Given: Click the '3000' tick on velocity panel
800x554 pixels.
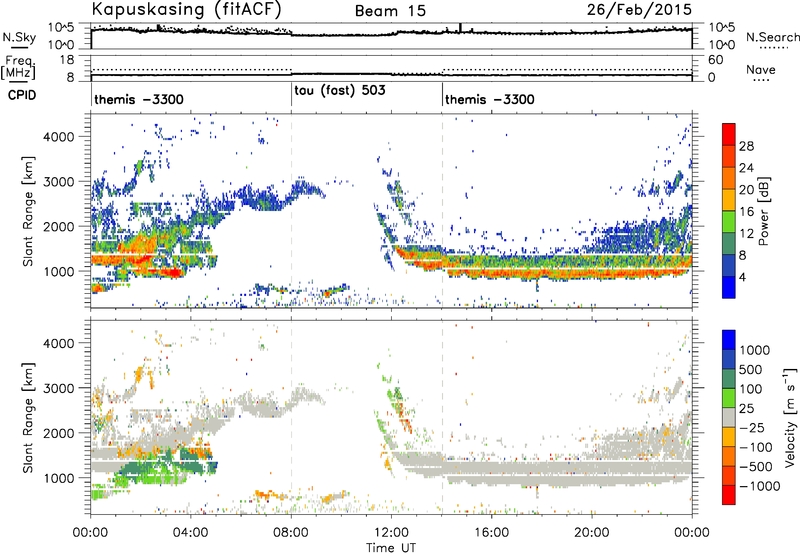Looking at the screenshot, I should point(58,388).
